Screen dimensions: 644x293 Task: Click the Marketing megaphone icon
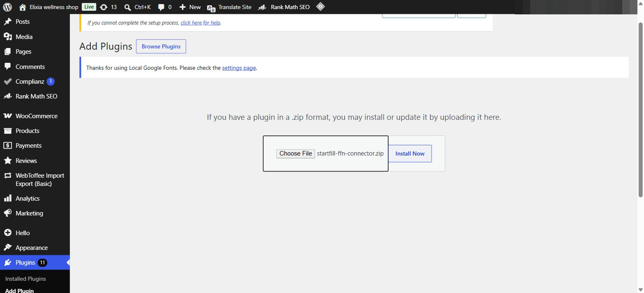point(7,213)
